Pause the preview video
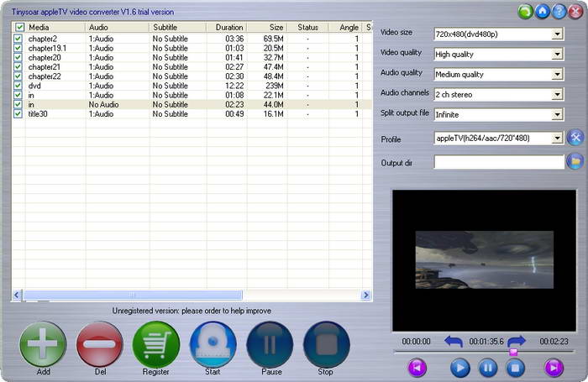The height and width of the screenshot is (382, 588). (488, 368)
